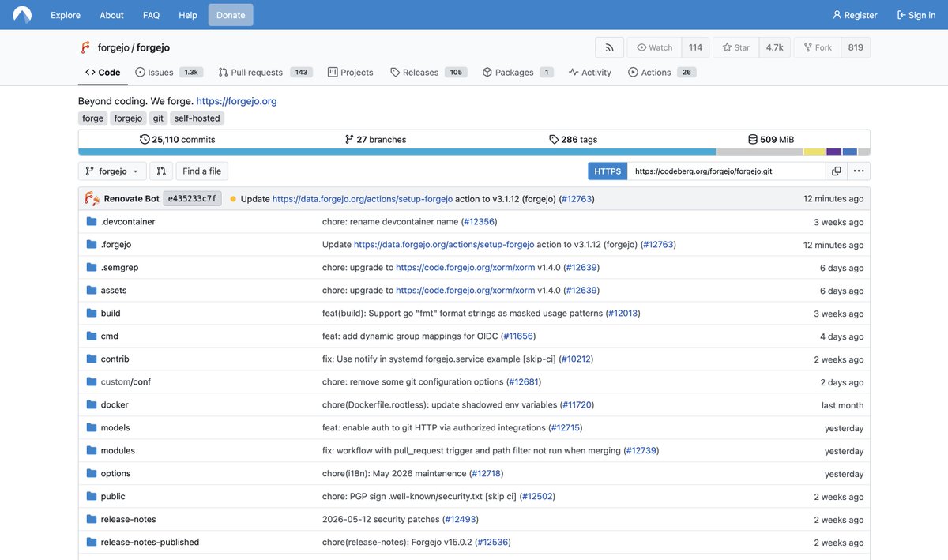The width and height of the screenshot is (948, 560).
Task: Click the models folder icon
Action: click(92, 428)
